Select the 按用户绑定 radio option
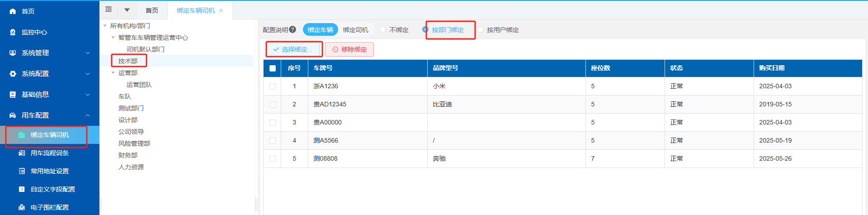Viewport: 868px width, 215px height. pos(481,29)
